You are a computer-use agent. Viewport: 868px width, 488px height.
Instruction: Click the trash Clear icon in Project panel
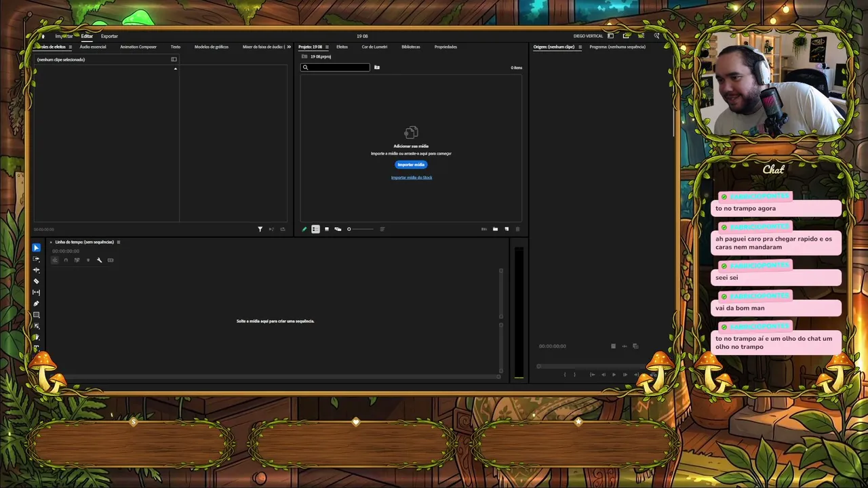517,229
